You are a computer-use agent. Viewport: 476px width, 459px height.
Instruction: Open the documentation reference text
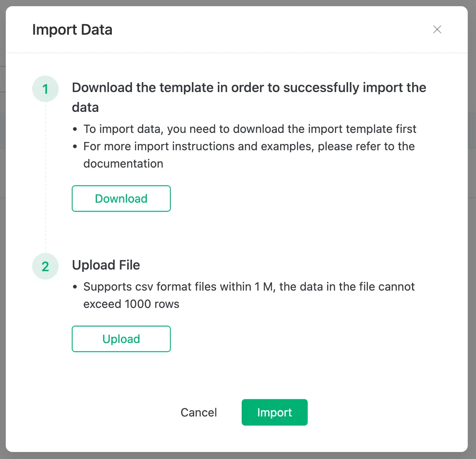tap(123, 163)
